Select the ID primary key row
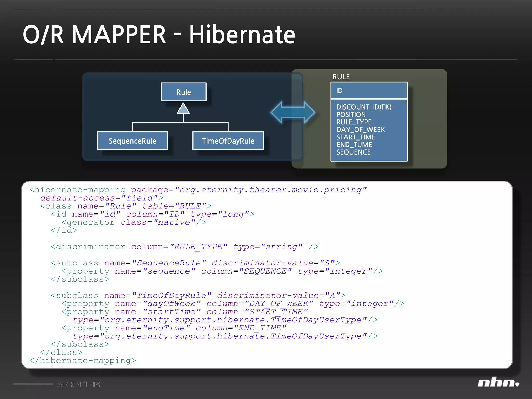Image resolution: width=532 pixels, height=399 pixels. (x=369, y=90)
